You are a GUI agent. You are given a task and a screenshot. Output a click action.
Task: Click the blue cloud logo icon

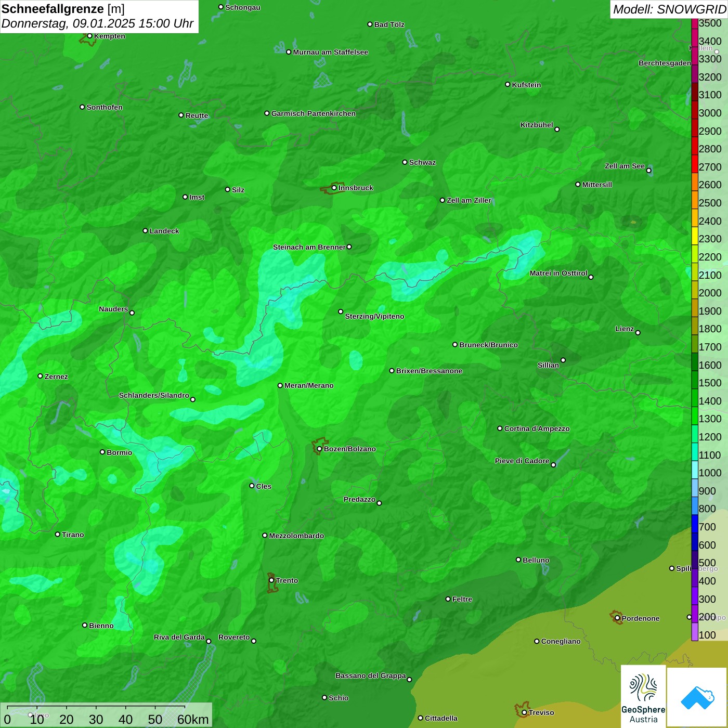697,698
